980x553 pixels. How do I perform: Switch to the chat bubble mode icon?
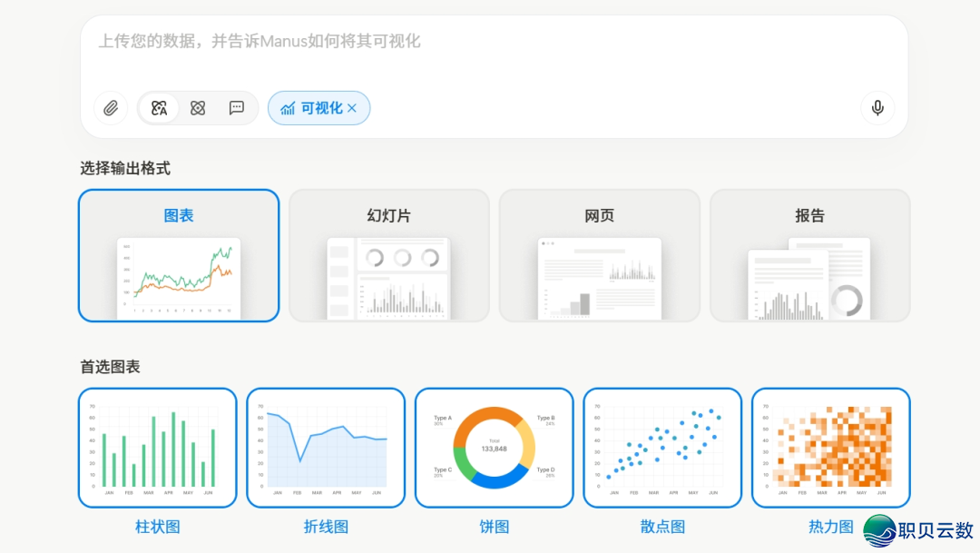click(237, 108)
